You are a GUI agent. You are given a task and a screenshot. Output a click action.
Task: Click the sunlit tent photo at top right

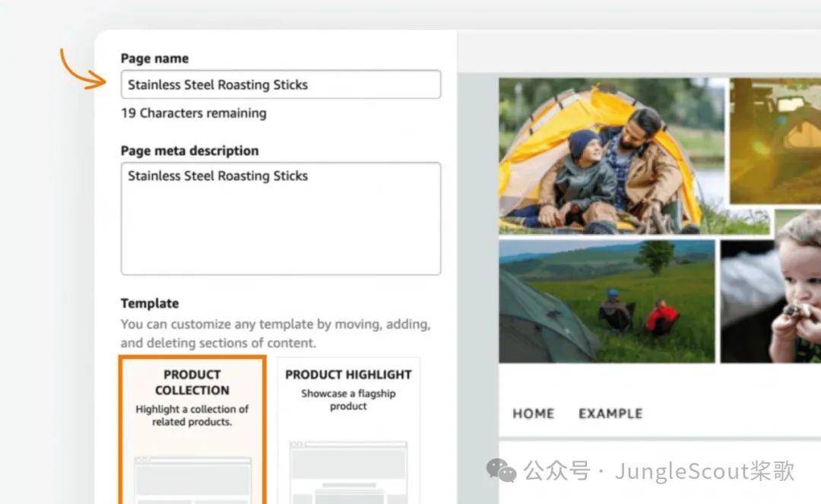click(775, 141)
